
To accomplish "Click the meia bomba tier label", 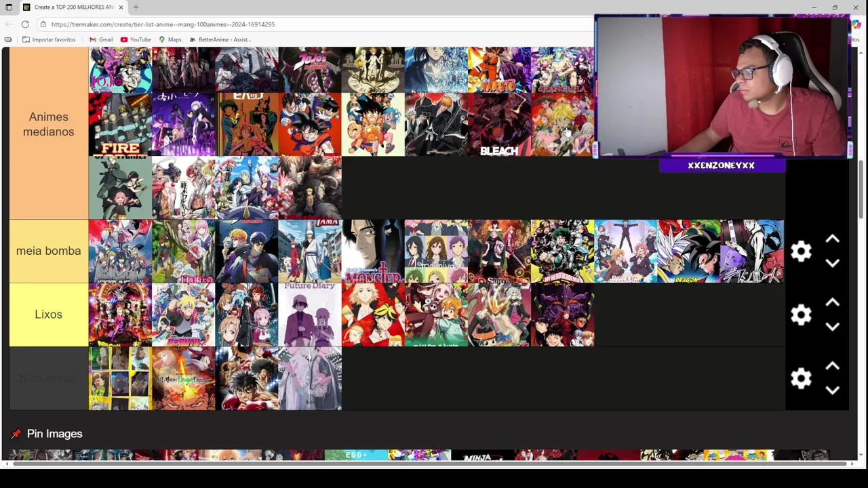I will click(x=48, y=251).
